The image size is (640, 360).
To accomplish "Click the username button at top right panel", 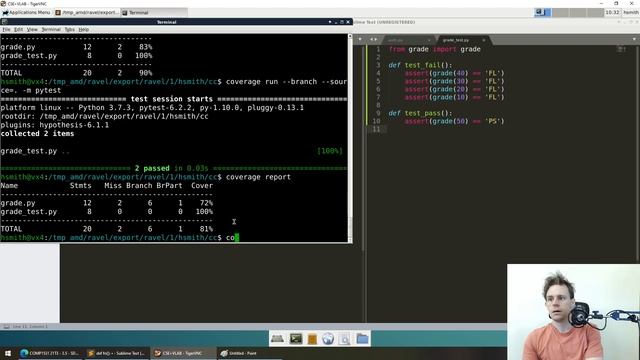I will pos(631,13).
